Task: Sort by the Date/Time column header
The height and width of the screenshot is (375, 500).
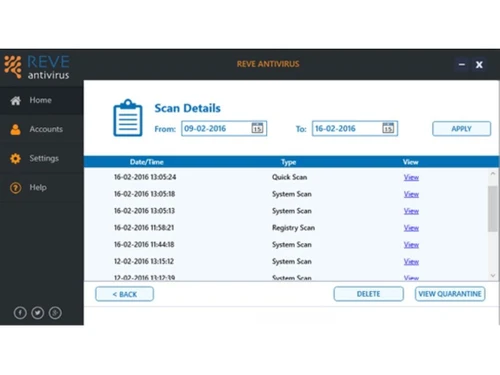Action: pos(147,162)
